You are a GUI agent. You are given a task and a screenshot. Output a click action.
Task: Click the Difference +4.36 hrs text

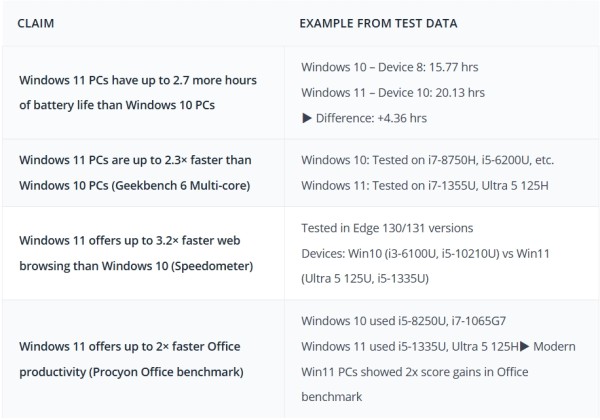coord(371,118)
